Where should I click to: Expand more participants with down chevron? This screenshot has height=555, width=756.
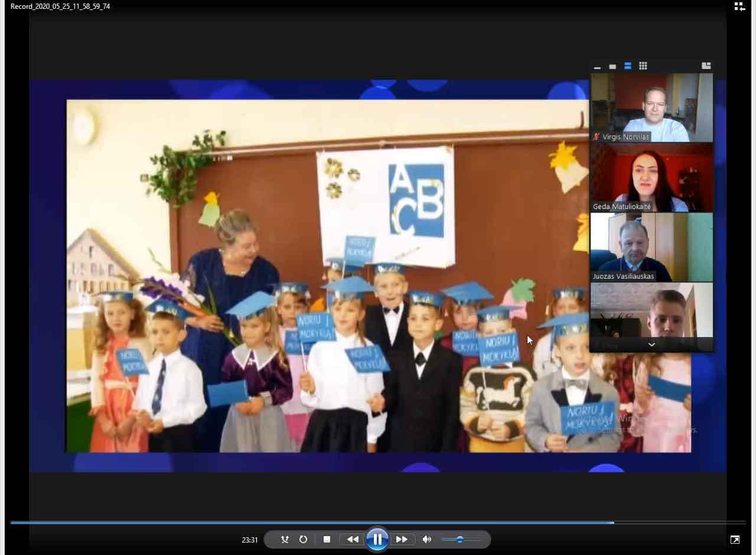pyautogui.click(x=651, y=344)
